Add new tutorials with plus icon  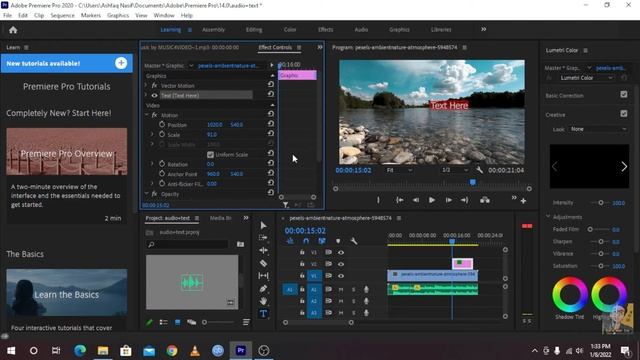point(121,63)
